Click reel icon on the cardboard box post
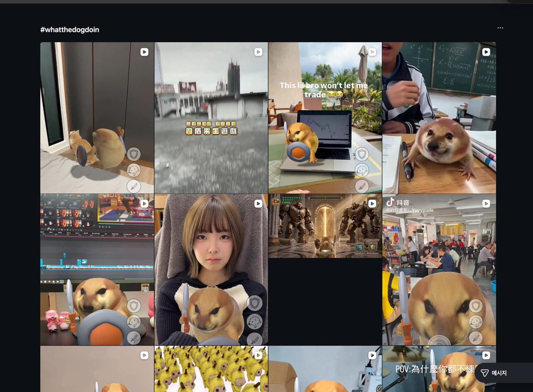 [x=372, y=355]
